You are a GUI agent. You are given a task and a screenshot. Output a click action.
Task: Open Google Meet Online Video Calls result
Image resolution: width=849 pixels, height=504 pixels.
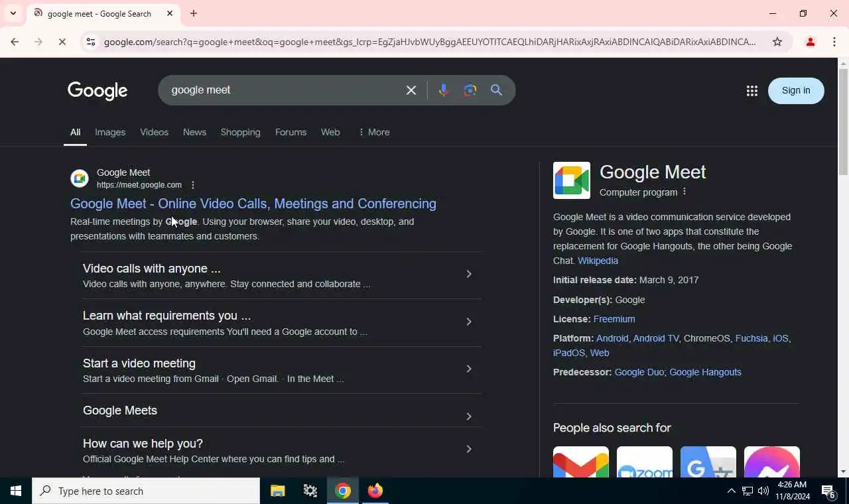tap(253, 204)
